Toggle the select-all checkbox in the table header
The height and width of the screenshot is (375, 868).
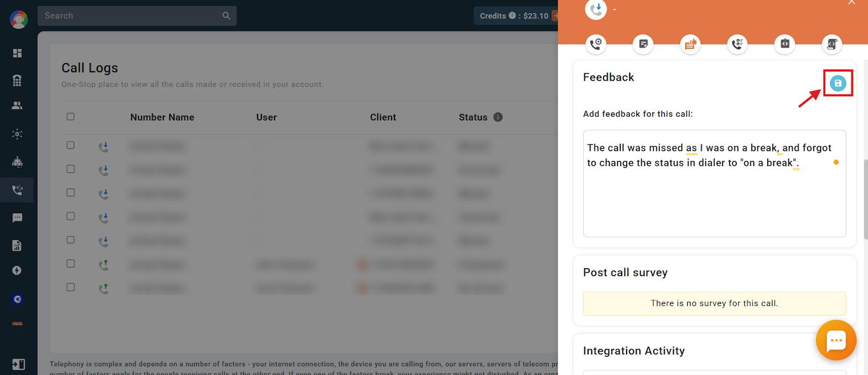(71, 117)
